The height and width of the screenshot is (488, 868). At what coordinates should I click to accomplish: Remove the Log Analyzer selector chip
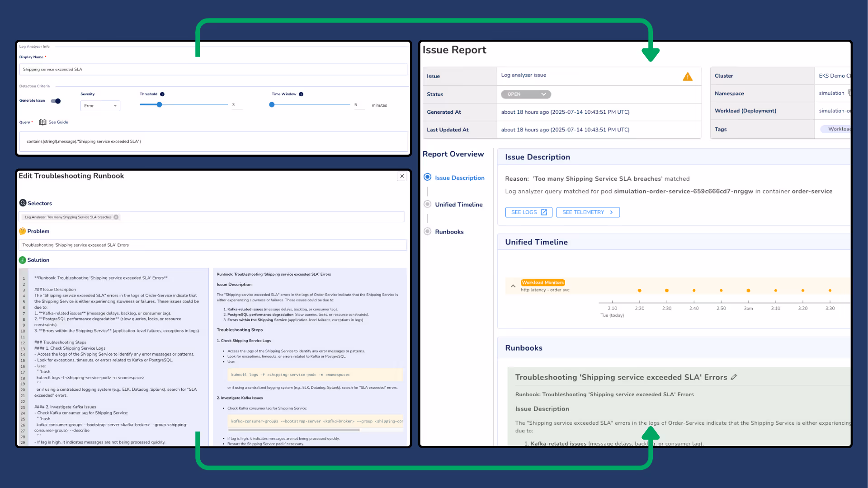coord(116,217)
